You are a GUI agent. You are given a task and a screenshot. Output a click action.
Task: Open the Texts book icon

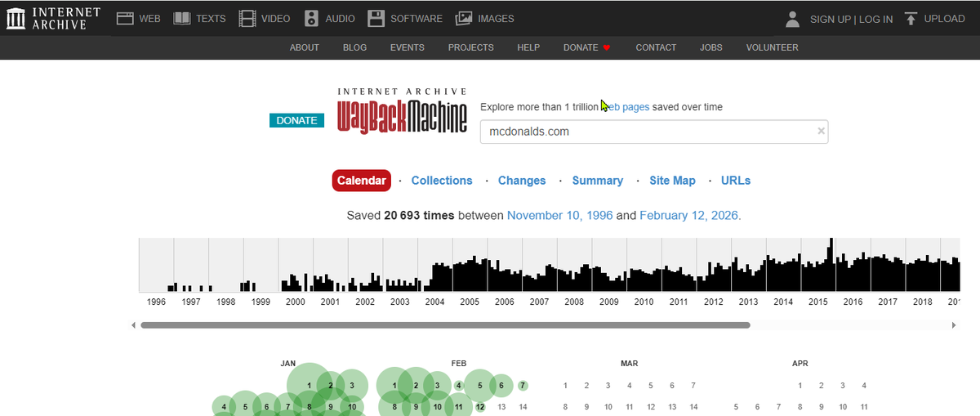(x=181, y=18)
